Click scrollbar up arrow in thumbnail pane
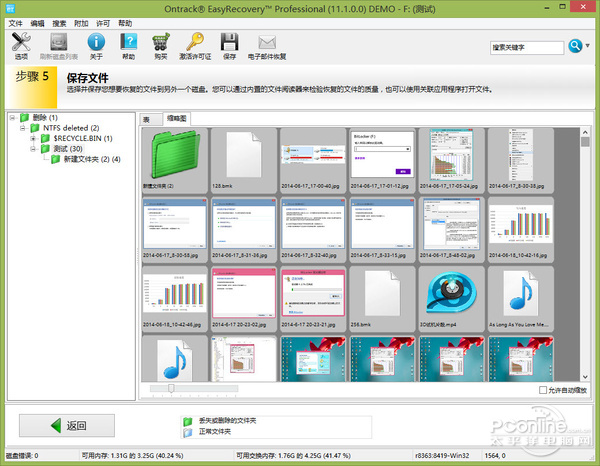This screenshot has height=466, width=600. pyautogui.click(x=585, y=132)
